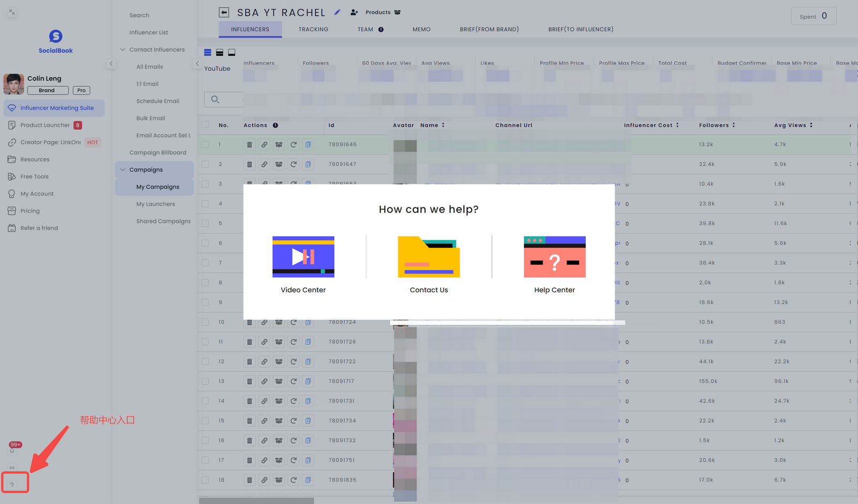Open Campaign Billboard

[x=158, y=152]
